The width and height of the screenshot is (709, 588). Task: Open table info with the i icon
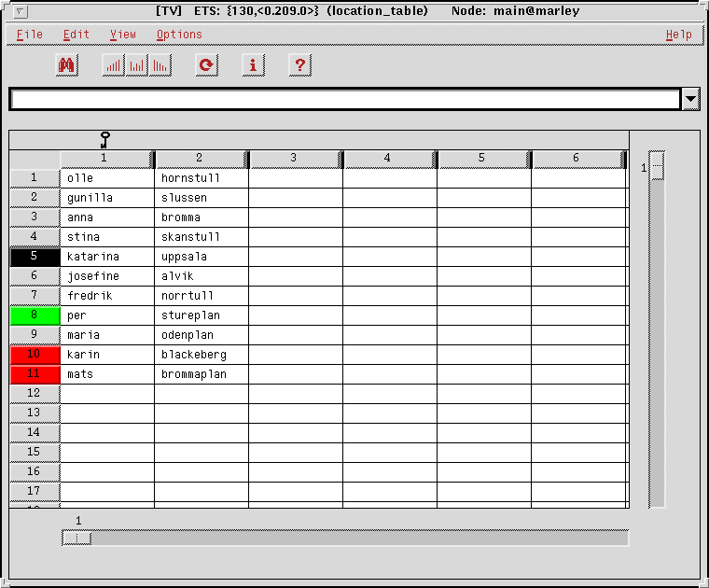[253, 65]
